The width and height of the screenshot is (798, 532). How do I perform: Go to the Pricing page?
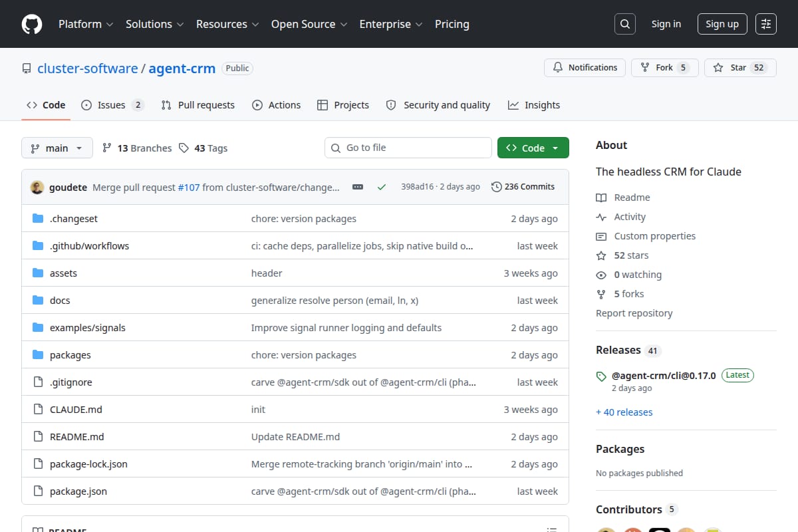pos(452,24)
